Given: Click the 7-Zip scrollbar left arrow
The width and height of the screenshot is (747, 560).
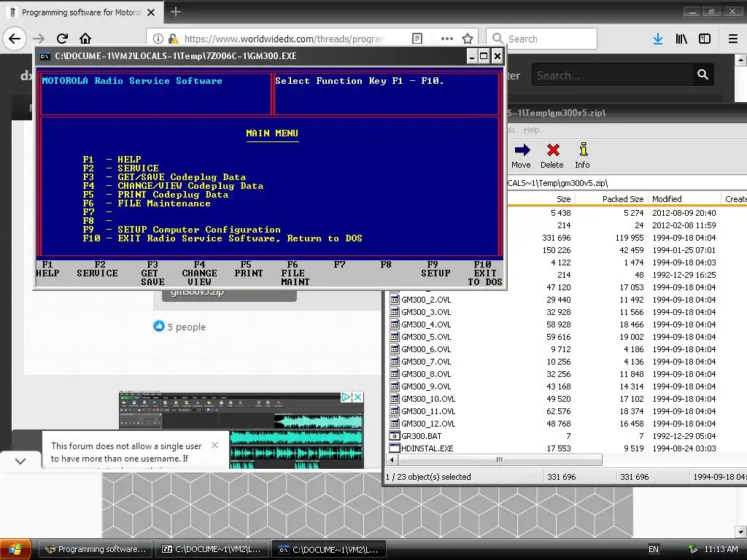Looking at the screenshot, I should (392, 459).
